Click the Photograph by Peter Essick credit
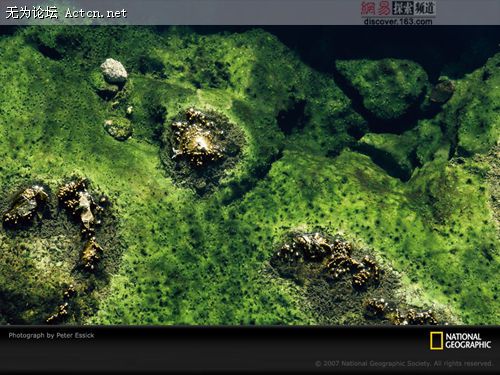 click(51, 335)
